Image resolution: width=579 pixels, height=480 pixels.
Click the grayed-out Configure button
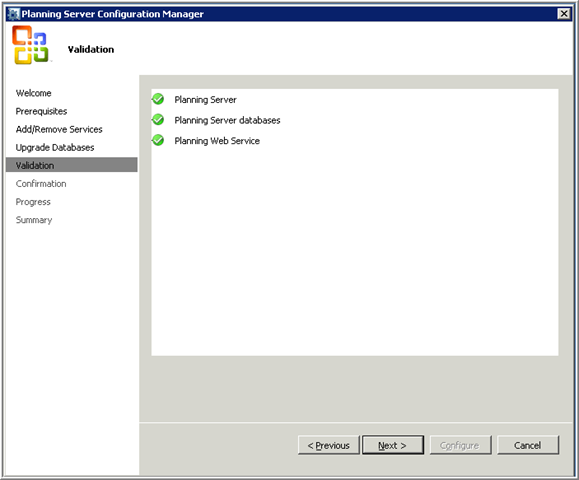tap(460, 445)
